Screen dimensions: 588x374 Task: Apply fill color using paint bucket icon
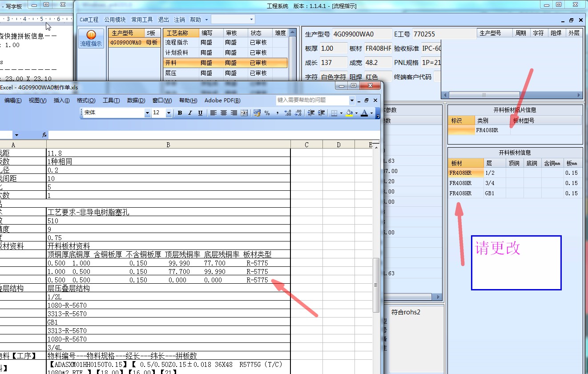[349, 113]
